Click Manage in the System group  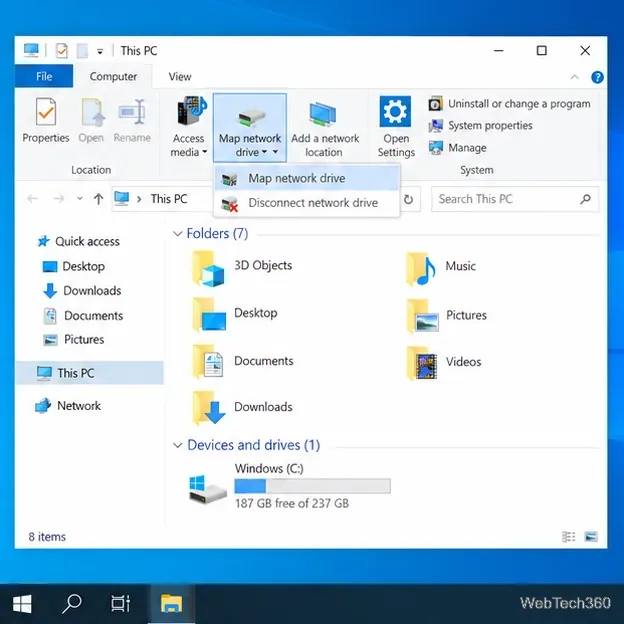tap(458, 148)
